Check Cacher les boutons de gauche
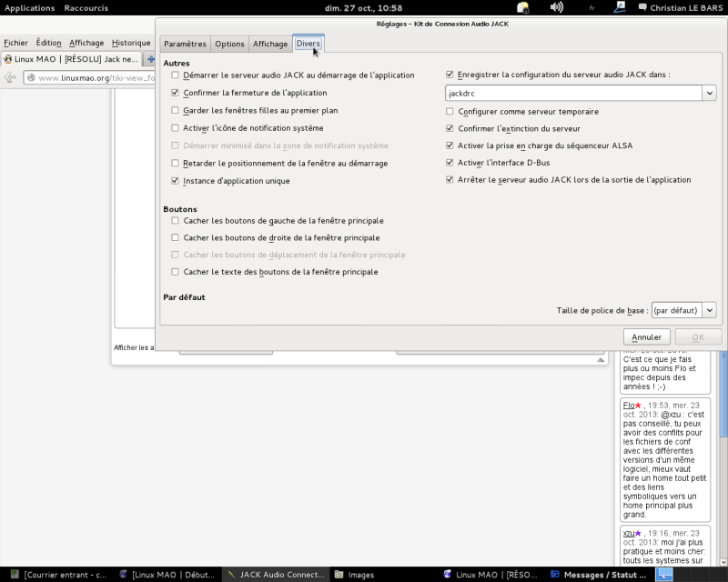 (x=175, y=221)
